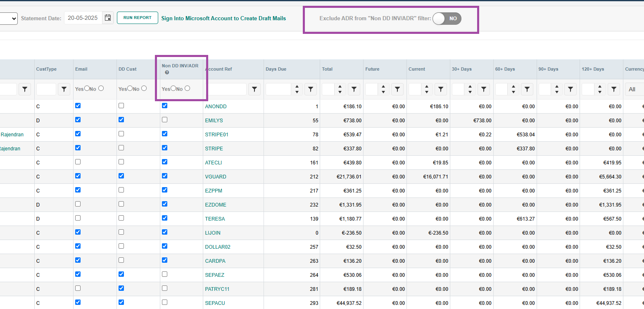Open the 30+ Days column filter icon
This screenshot has width=644, height=309.
tap(484, 89)
